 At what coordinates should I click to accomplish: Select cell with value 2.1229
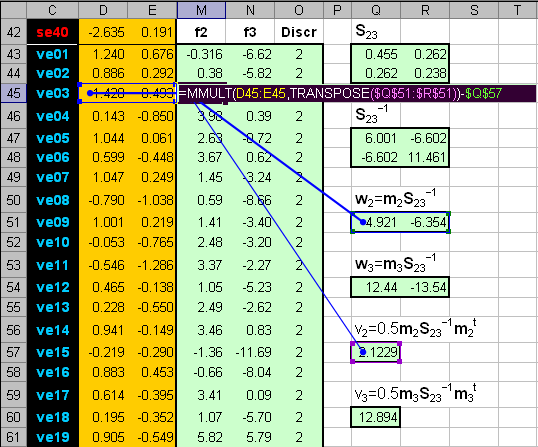click(376, 352)
